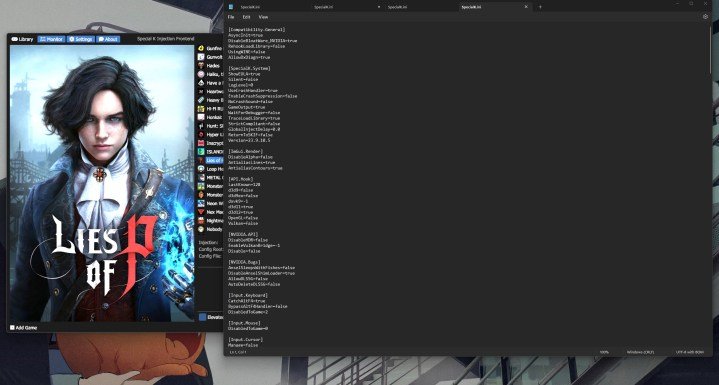Viewport: 719px width, 385px height.
Task: Click the line LogLevel=0
Action: click(x=240, y=85)
